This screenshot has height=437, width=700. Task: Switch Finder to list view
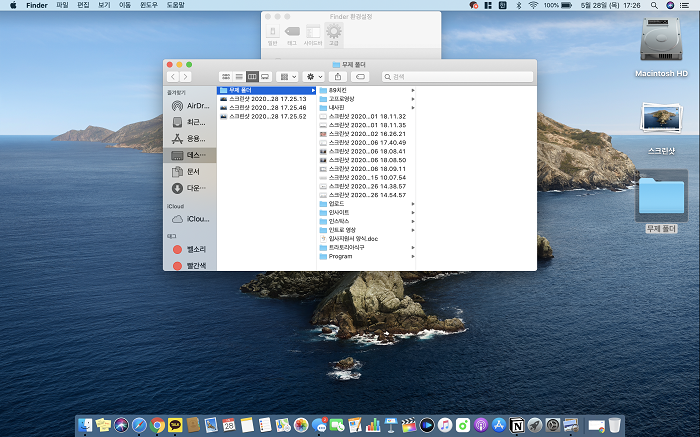[x=239, y=77]
